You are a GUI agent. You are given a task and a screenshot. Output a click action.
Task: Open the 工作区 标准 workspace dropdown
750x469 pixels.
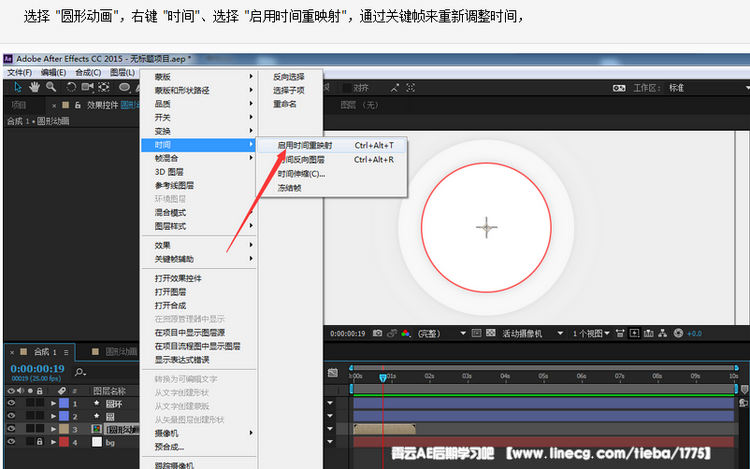[x=709, y=88]
